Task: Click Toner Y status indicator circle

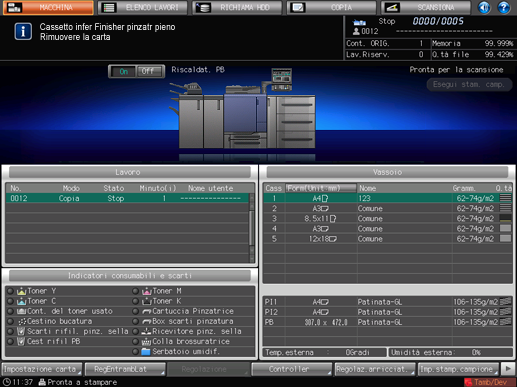Action: tap(10, 291)
